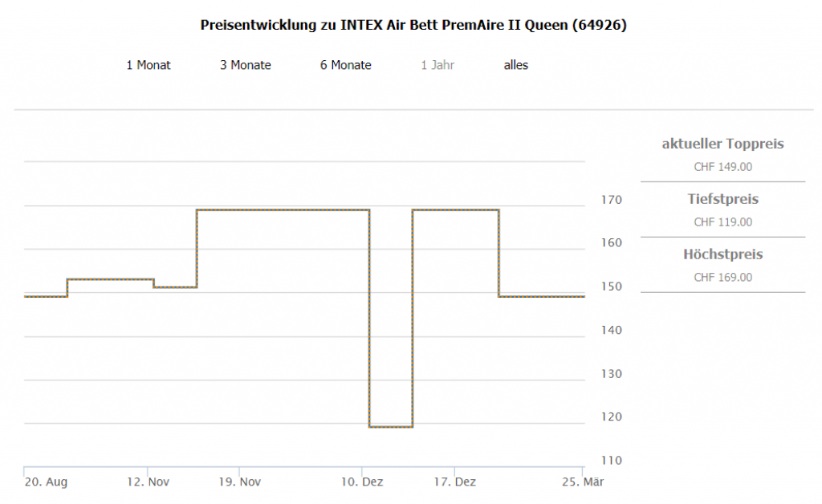The height and width of the screenshot is (504, 822).
Task: Click the chart title 'Preisentwicklung zu INTEX Air Bett'
Action: 413,25
